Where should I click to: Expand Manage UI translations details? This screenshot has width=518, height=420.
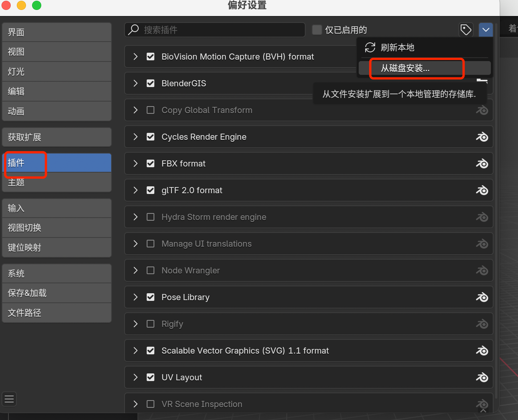tap(135, 244)
